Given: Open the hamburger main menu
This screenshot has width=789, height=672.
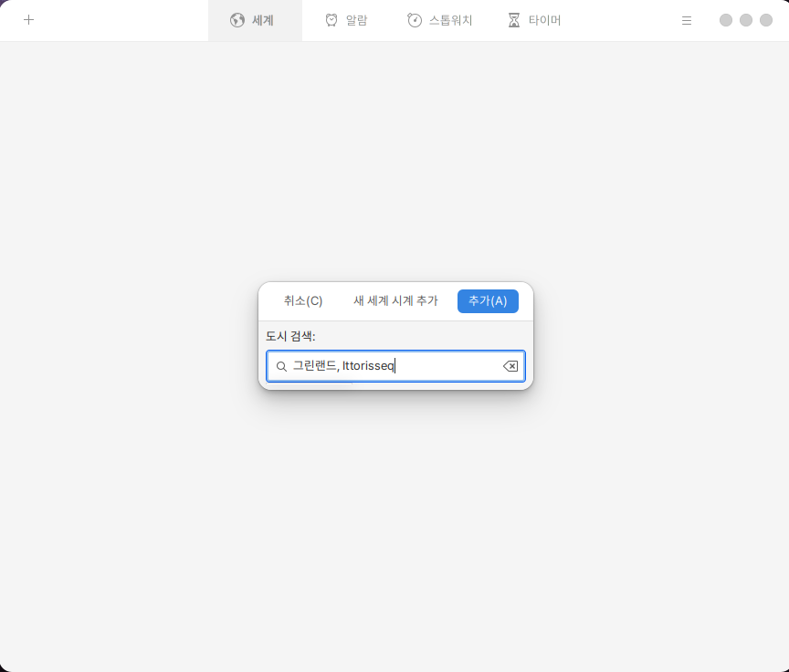Looking at the screenshot, I should click(x=687, y=21).
